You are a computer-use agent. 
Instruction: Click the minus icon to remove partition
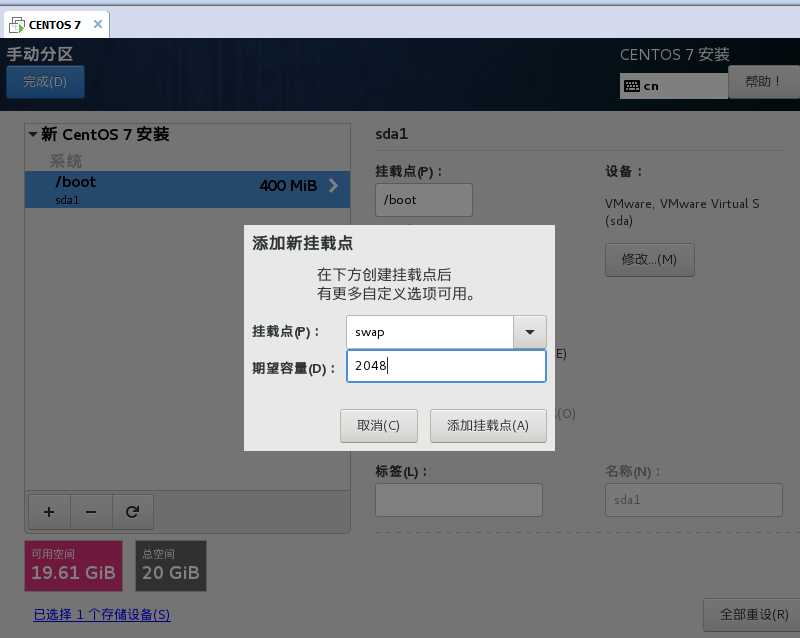click(x=91, y=512)
